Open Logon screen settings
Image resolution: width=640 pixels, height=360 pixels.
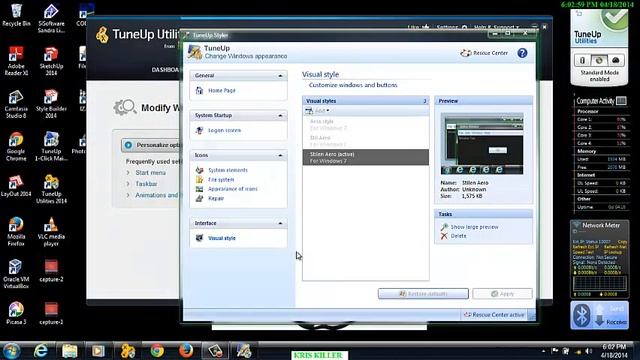[x=224, y=130]
